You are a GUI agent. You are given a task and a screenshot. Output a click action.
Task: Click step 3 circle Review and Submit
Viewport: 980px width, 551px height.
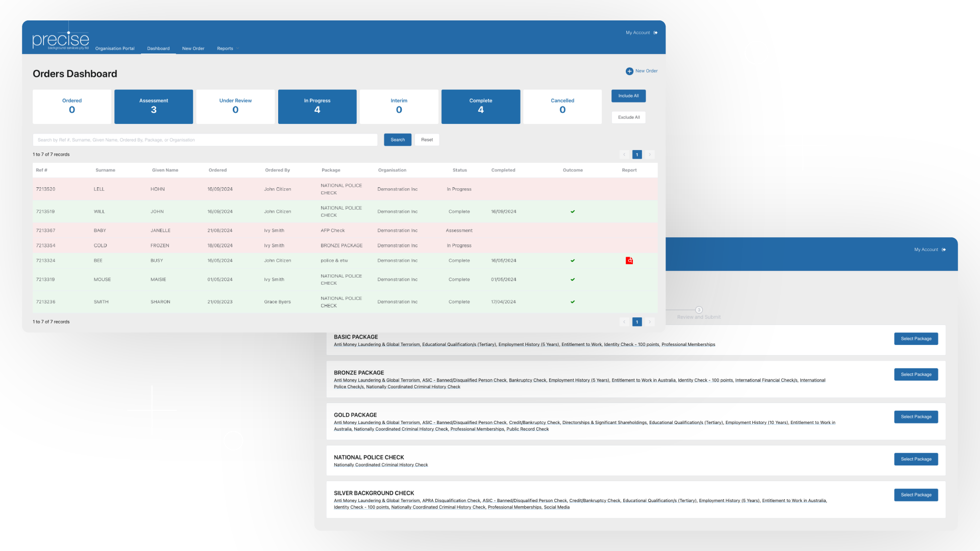(x=699, y=310)
